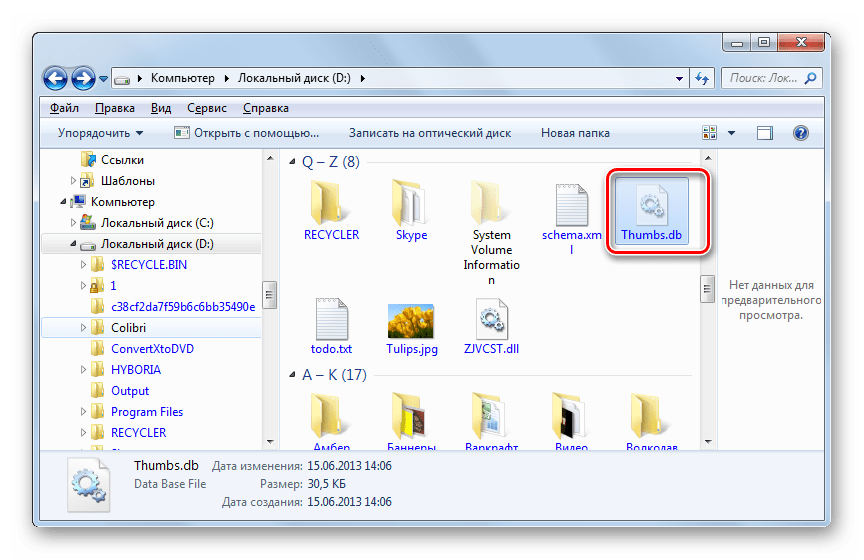Click the change view icon

pos(711,133)
